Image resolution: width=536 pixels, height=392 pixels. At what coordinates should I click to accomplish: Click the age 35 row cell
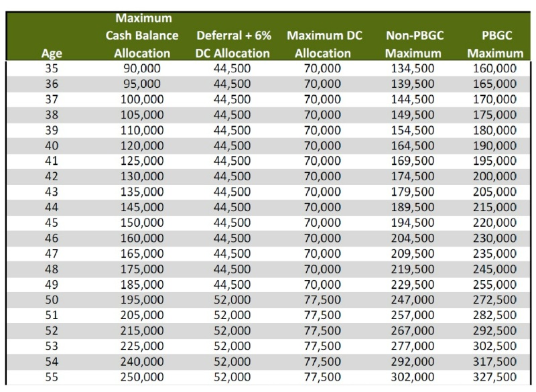pyautogui.click(x=51, y=68)
